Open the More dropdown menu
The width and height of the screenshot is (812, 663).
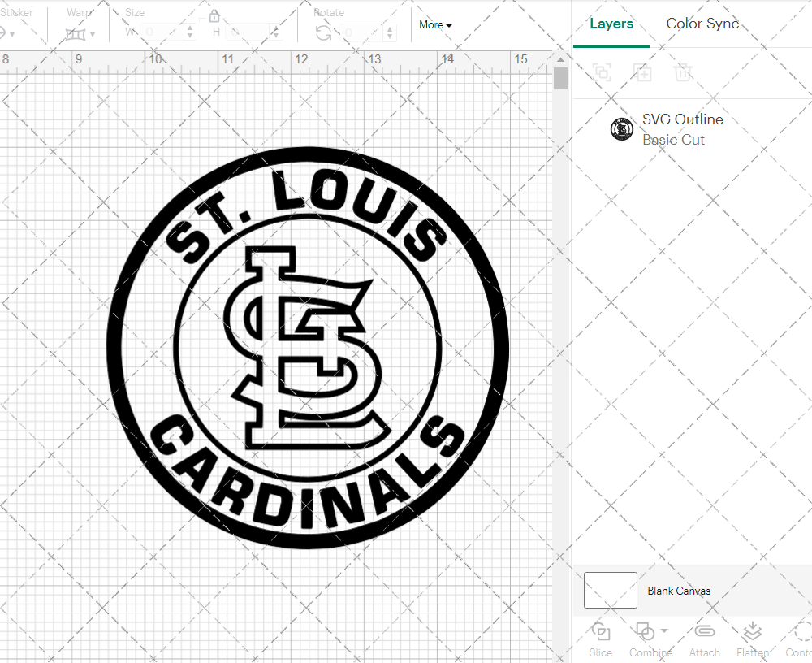click(435, 25)
